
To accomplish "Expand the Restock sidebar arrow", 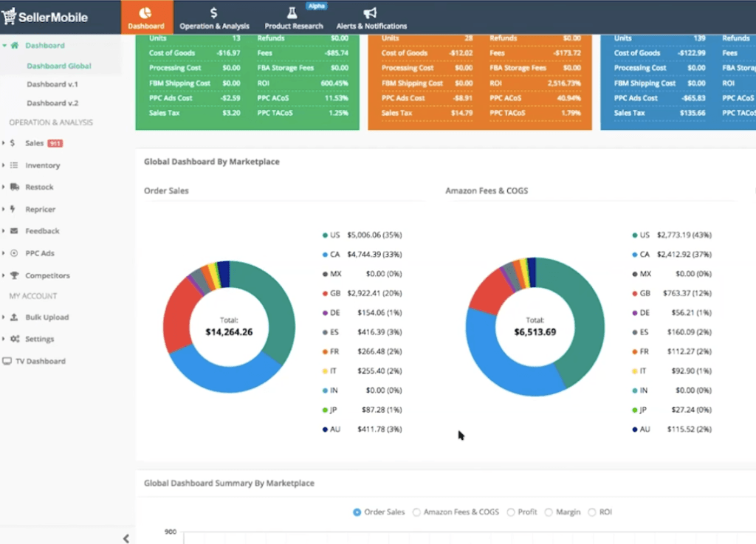I will (x=4, y=187).
